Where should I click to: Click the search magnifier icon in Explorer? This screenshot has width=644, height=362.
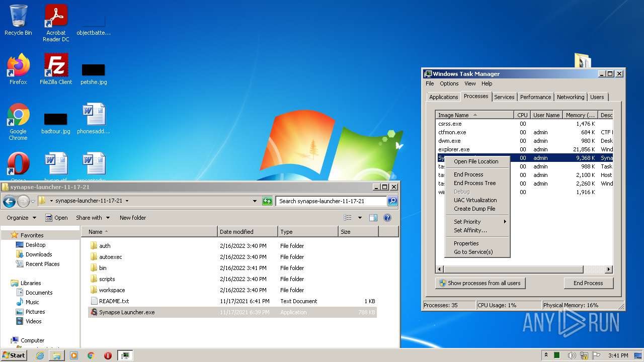click(x=392, y=201)
